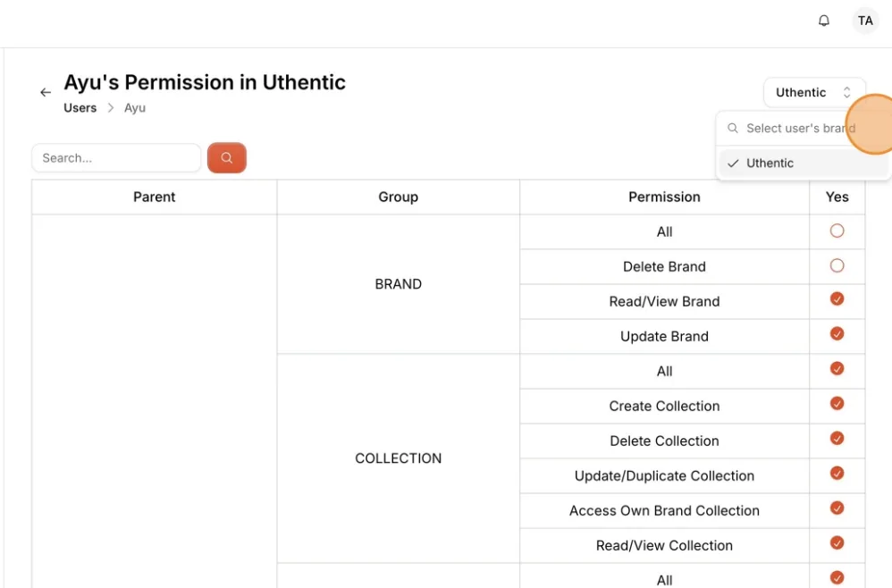Image resolution: width=892 pixels, height=588 pixels.
Task: Click the Read/View Collection text
Action: pyautogui.click(x=664, y=545)
